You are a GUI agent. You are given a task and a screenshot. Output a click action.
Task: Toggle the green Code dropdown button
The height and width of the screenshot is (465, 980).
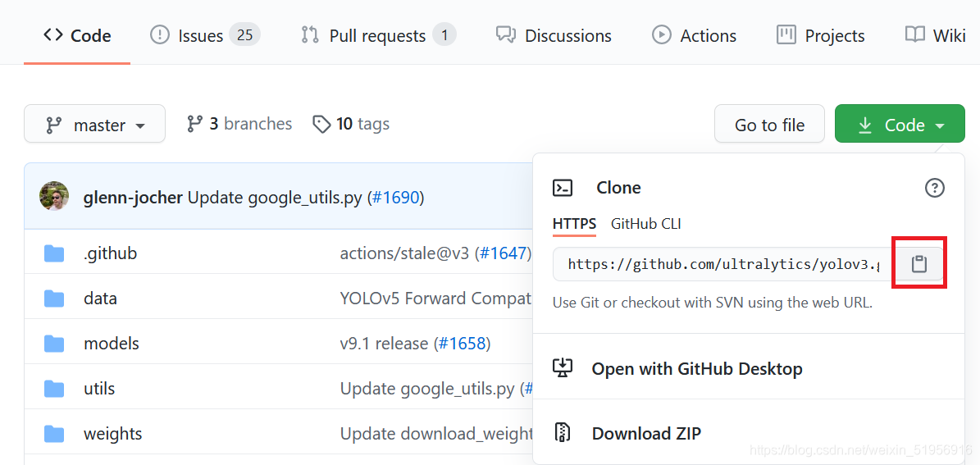click(899, 125)
